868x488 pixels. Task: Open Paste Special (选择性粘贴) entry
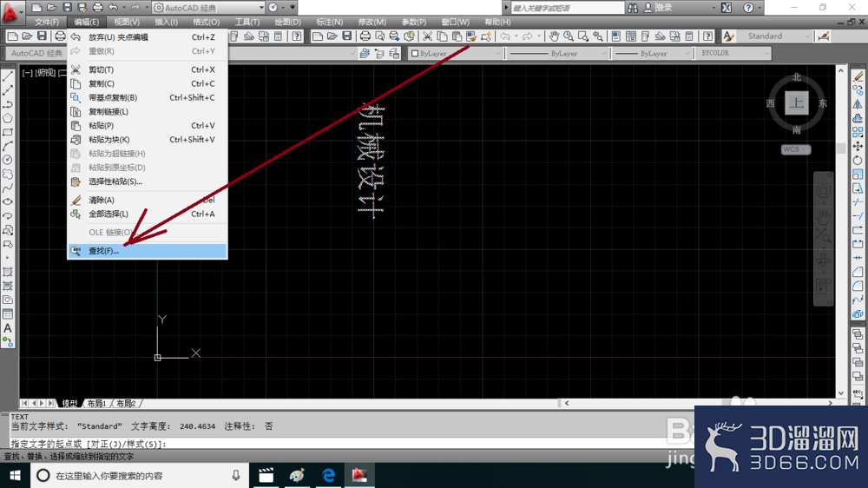pos(148,181)
